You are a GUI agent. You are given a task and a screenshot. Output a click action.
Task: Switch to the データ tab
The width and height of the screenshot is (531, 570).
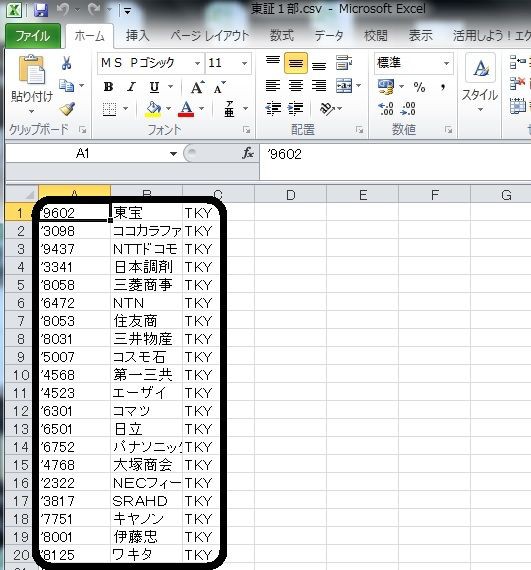329,36
